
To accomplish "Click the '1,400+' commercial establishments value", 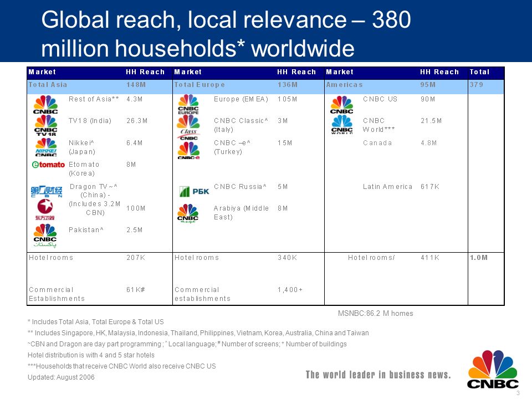I will (x=290, y=290).
